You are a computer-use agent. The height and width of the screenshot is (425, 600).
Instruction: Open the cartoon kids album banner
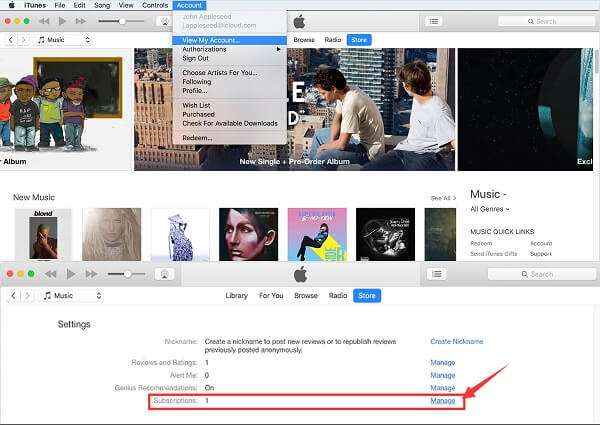point(65,109)
